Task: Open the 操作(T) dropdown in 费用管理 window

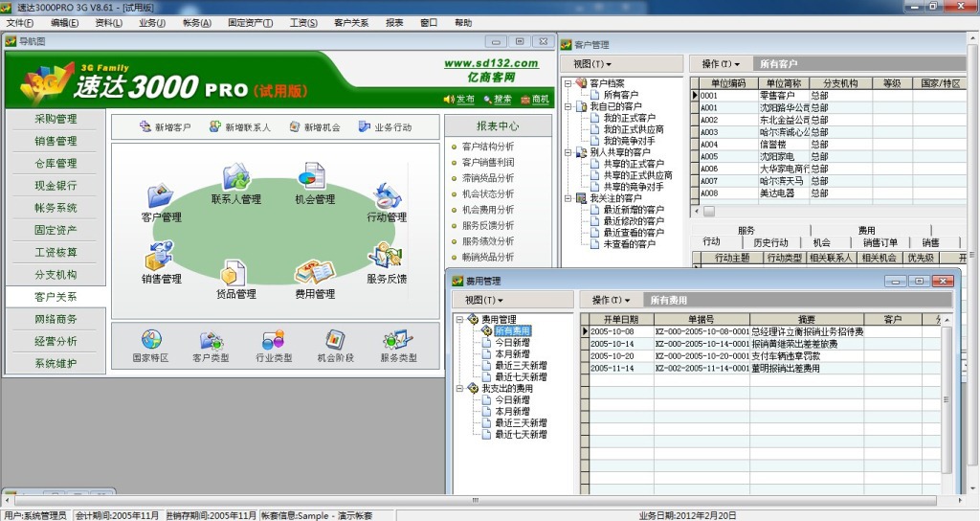Action: click(x=611, y=300)
